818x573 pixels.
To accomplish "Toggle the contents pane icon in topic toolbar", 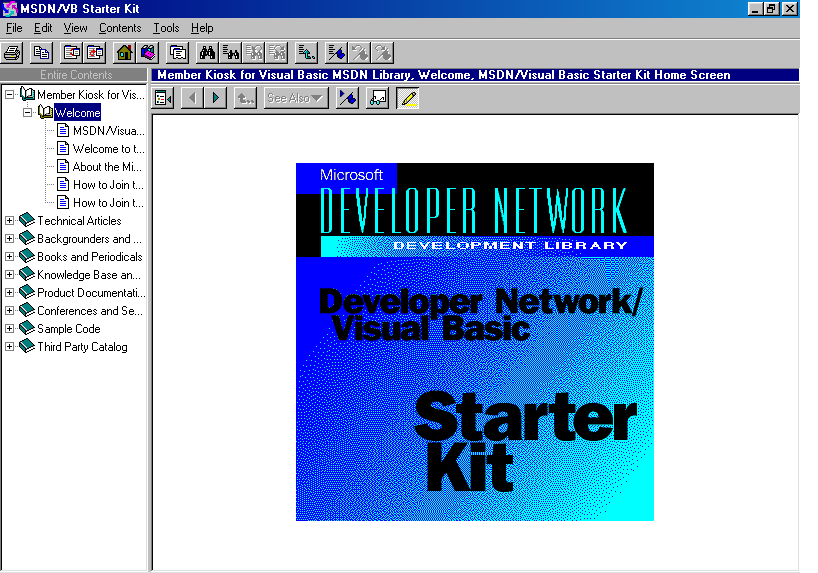I will pyautogui.click(x=163, y=98).
